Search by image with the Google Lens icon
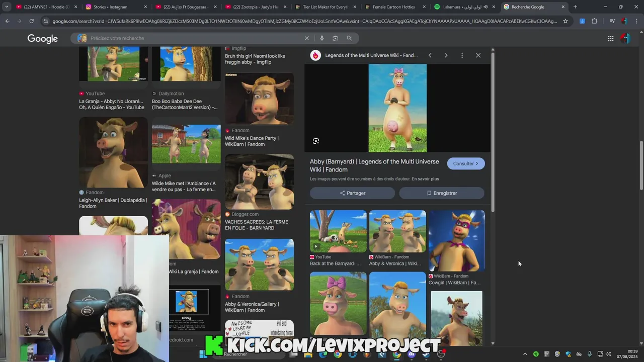Screen dimensions: 644x362 coord(335,38)
